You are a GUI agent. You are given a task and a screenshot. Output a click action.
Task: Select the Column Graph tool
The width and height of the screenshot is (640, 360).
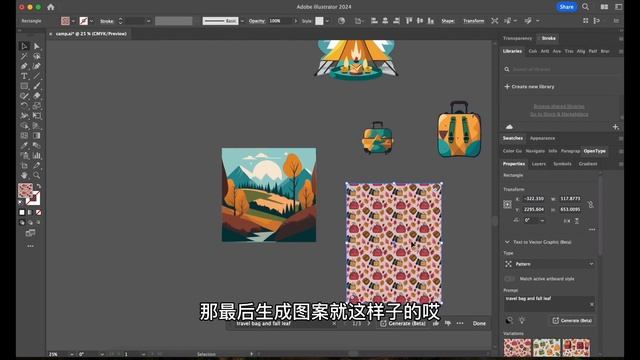pyautogui.click(x=37, y=156)
